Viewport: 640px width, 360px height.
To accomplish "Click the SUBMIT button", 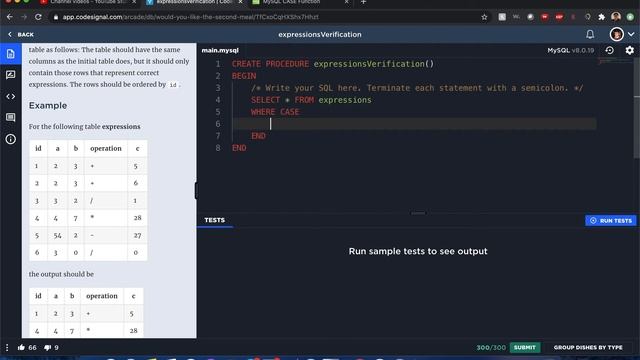I will coord(524,347).
